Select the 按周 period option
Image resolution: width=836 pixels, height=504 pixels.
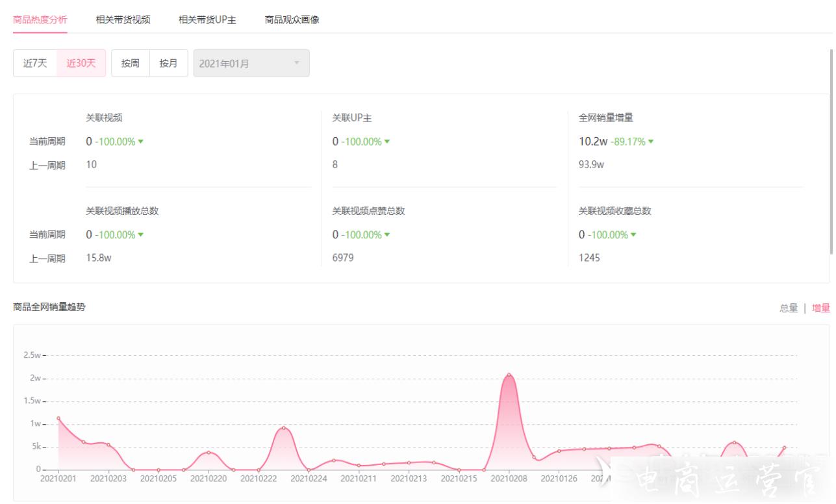point(131,63)
